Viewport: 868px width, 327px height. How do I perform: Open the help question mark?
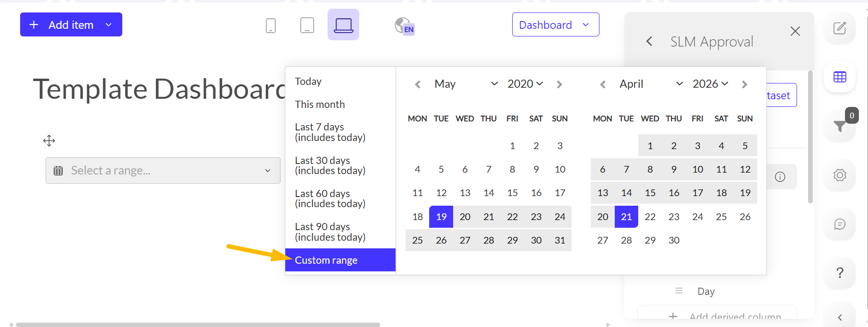(839, 273)
